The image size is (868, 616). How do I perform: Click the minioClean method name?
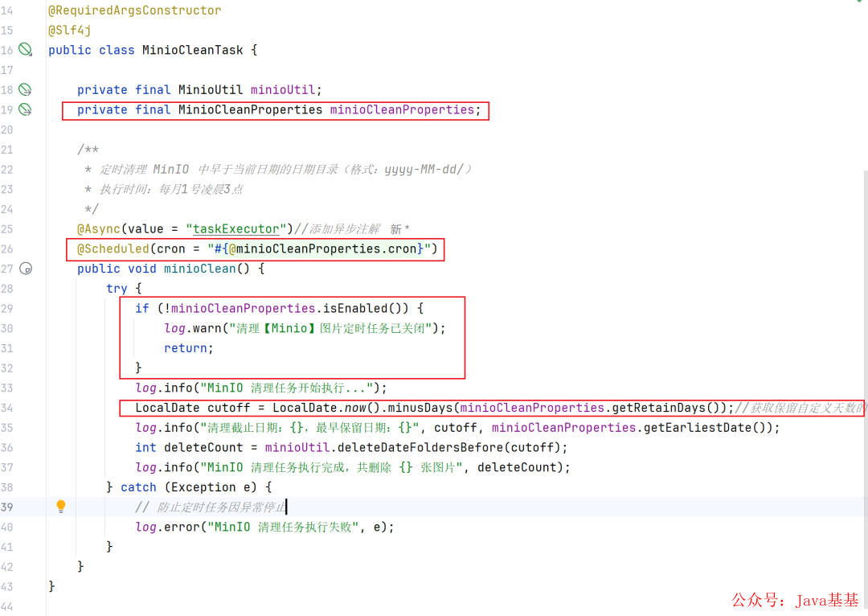(x=200, y=269)
